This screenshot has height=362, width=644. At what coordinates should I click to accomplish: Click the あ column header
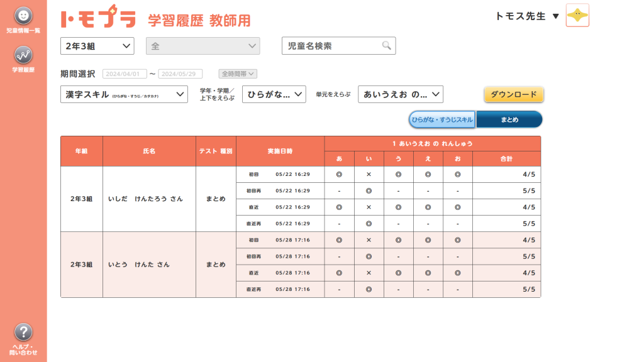(x=339, y=159)
